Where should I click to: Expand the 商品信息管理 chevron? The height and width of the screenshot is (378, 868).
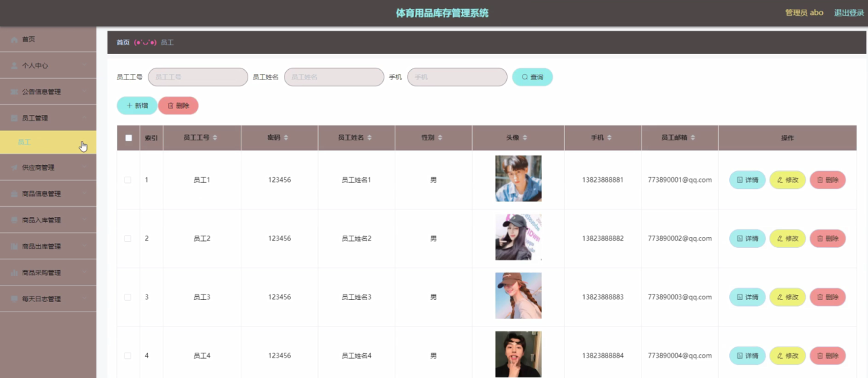tap(83, 194)
